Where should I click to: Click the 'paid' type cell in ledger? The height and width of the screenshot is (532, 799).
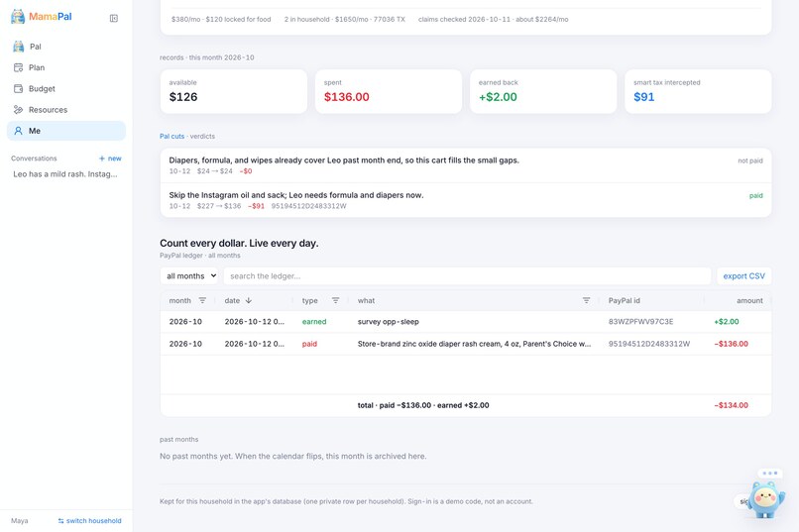(309, 344)
